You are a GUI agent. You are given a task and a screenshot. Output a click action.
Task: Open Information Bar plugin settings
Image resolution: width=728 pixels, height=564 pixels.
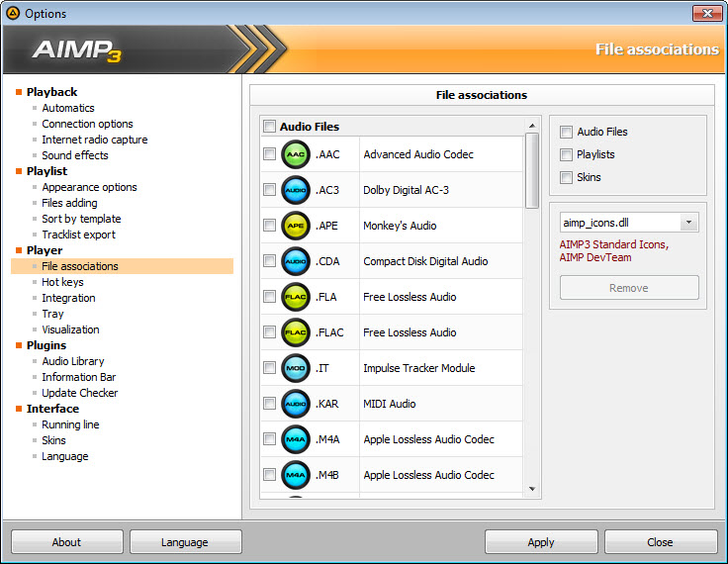pos(79,377)
